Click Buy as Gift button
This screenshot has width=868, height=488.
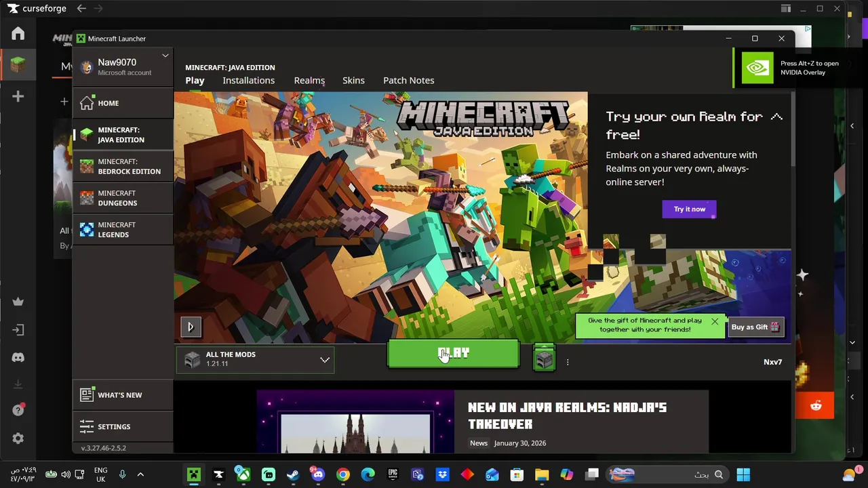(x=756, y=327)
